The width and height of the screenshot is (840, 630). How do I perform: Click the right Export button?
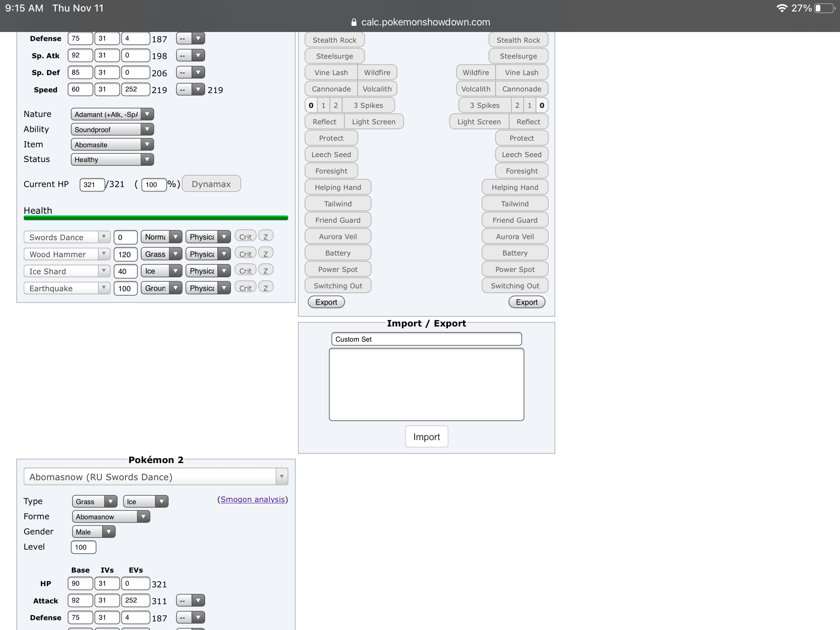pyautogui.click(x=527, y=302)
